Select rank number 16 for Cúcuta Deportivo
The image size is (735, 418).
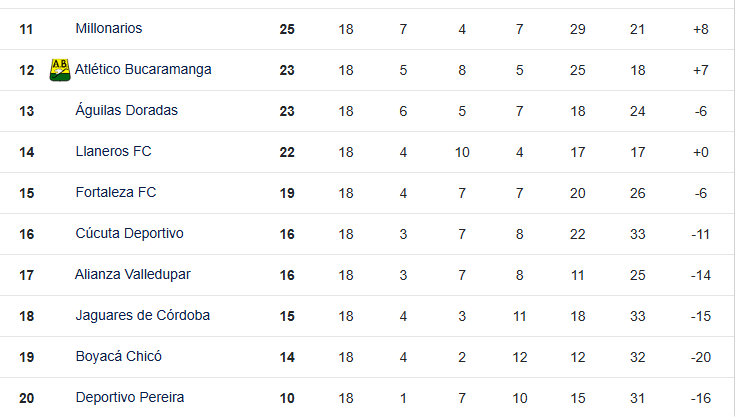tap(27, 234)
